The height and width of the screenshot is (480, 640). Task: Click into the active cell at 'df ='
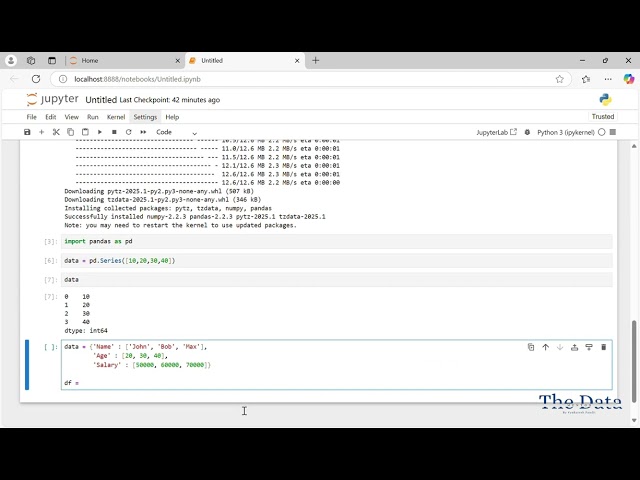click(x=71, y=383)
